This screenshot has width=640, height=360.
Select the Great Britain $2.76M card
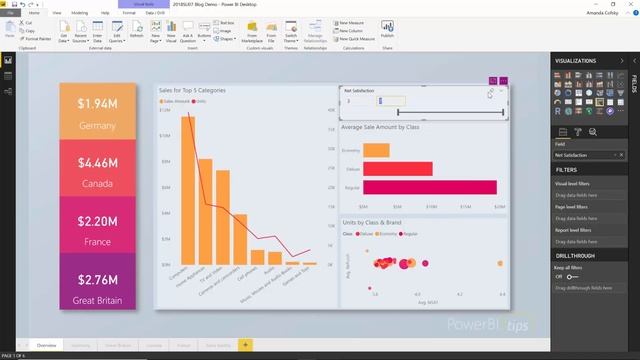coord(98,281)
